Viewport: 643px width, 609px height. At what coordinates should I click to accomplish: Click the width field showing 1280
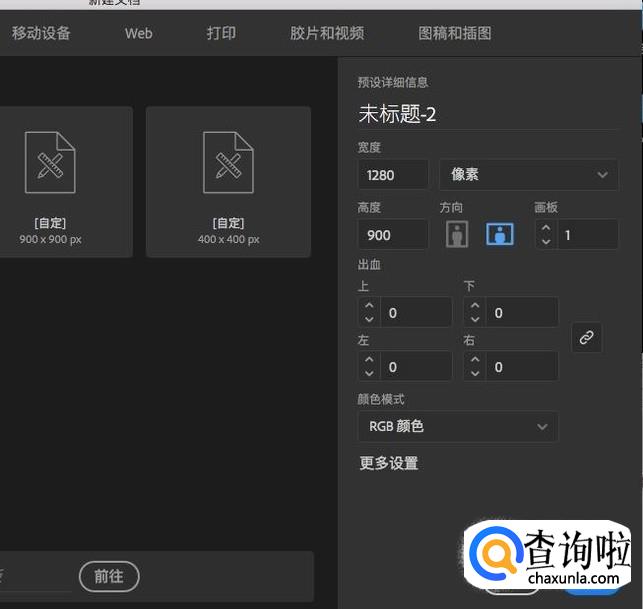(x=393, y=175)
